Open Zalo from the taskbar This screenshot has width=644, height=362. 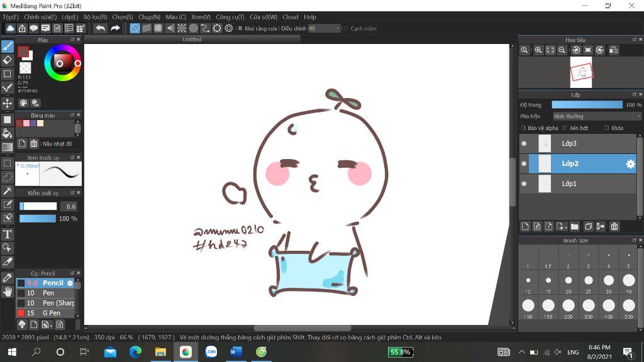pyautogui.click(x=211, y=352)
